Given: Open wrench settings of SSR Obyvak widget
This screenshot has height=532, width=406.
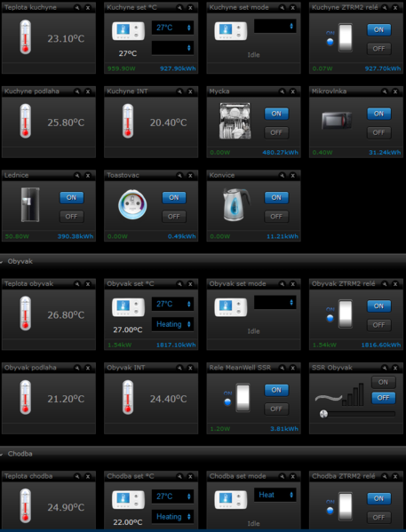Looking at the screenshot, I should tap(385, 368).
